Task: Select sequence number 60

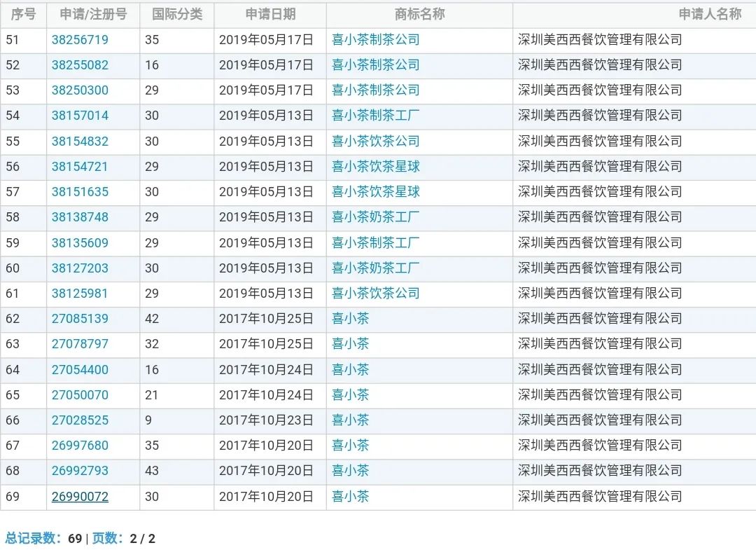Action: 13,268
